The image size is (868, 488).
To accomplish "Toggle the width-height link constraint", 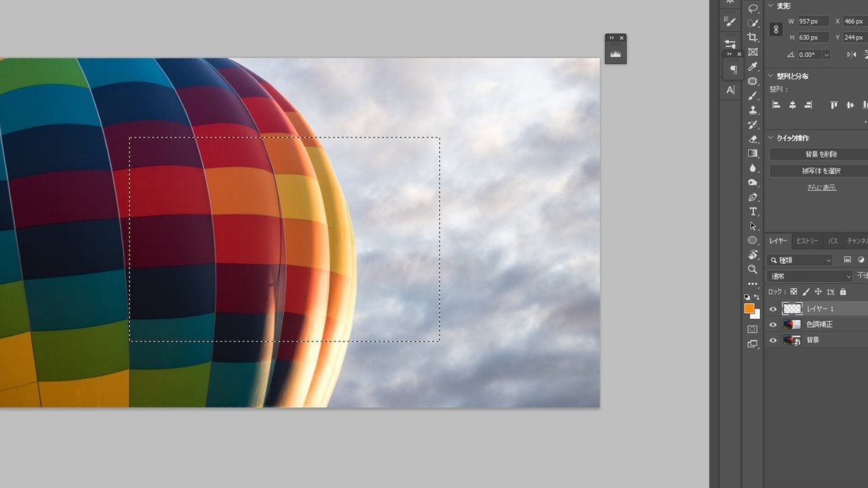I will point(777,30).
